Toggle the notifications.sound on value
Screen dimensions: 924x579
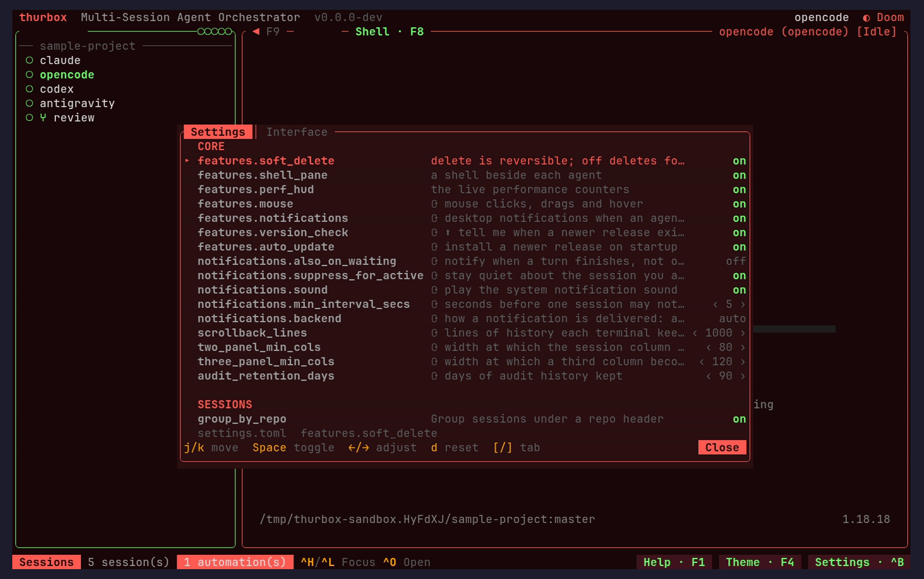(739, 290)
